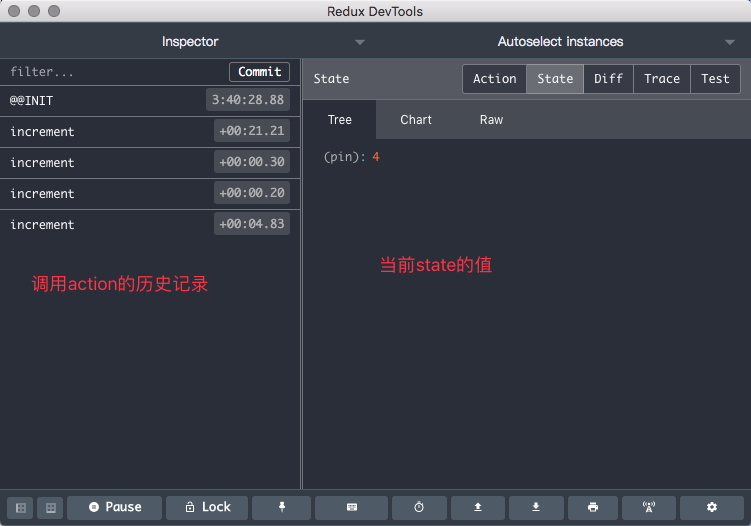Click the pin (persist state) icon
This screenshot has width=751, height=526.
[x=282, y=508]
